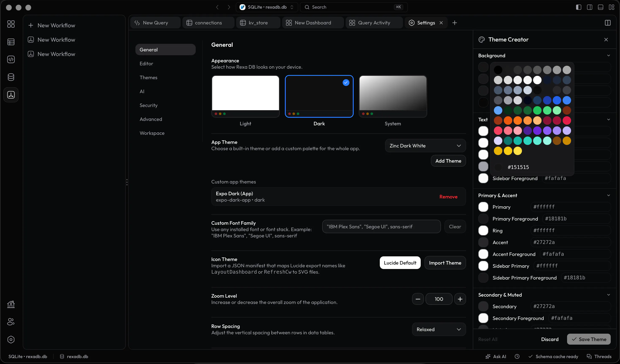Clear the custom font family
This screenshot has height=364, width=620.
point(455,226)
